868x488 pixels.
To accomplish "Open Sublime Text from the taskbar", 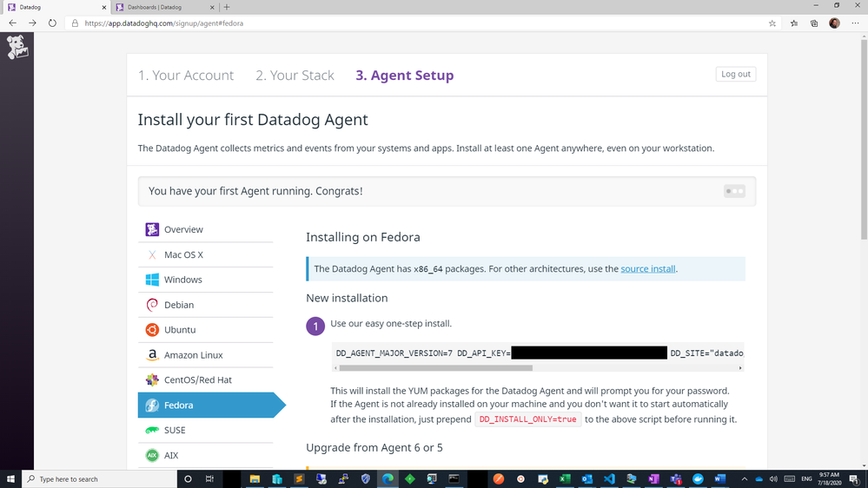I will point(299,479).
